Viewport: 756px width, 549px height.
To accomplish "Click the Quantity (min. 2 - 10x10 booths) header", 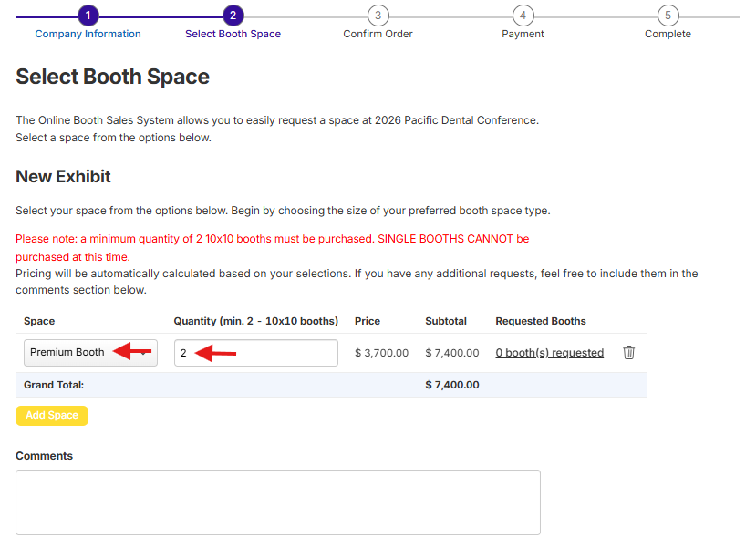I will tap(256, 321).
